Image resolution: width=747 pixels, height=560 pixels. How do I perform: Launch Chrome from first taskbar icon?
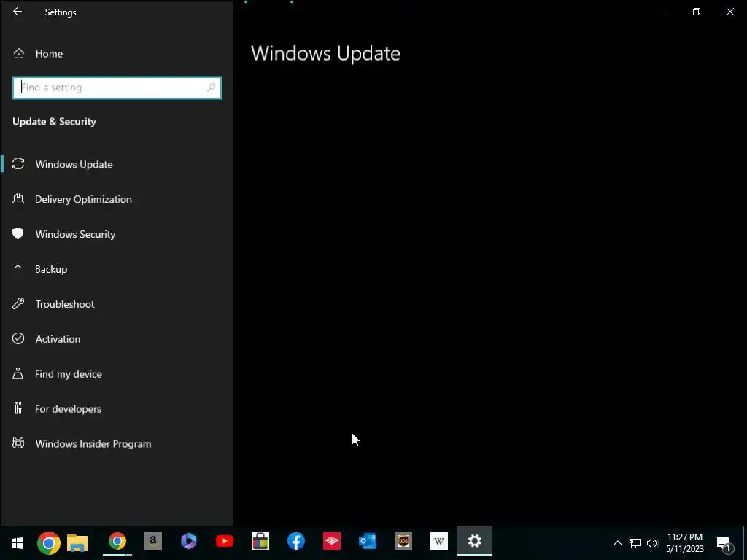[x=49, y=542]
